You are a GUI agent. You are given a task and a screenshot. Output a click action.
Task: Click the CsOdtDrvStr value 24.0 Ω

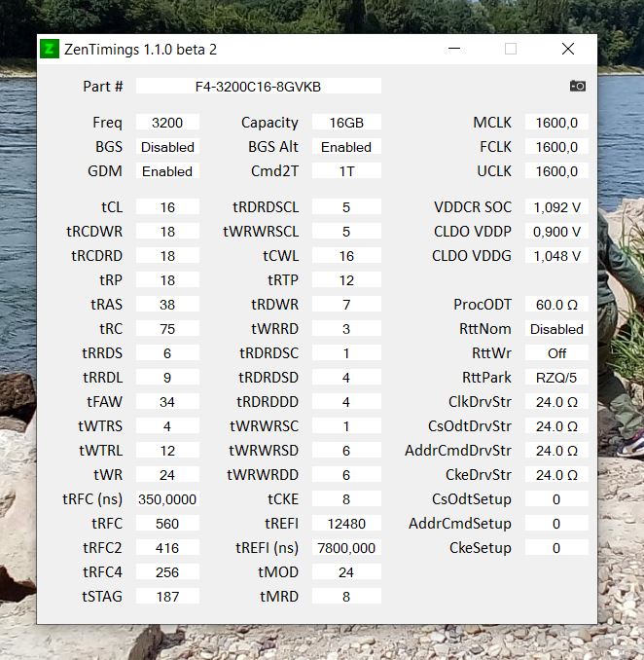point(556,426)
